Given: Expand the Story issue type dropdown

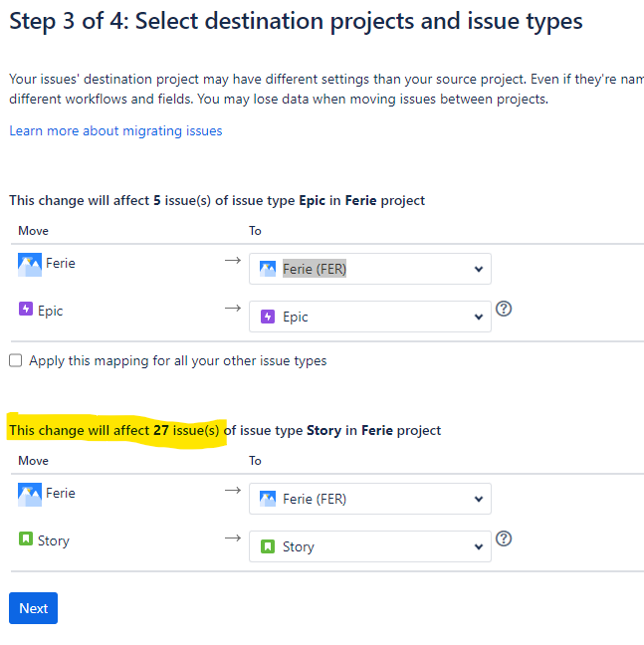Looking at the screenshot, I should 369,546.
